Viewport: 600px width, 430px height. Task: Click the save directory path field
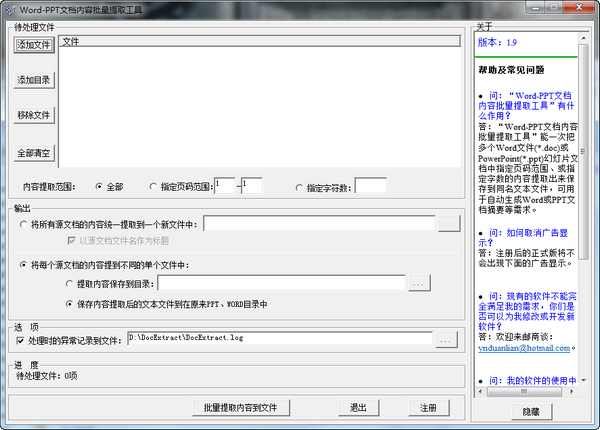281,283
